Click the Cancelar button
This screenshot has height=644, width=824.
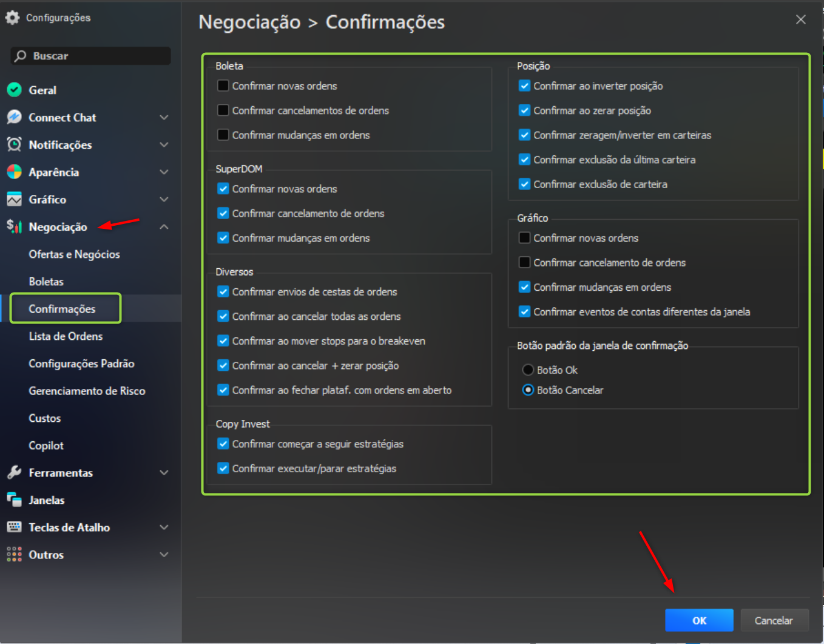click(774, 620)
